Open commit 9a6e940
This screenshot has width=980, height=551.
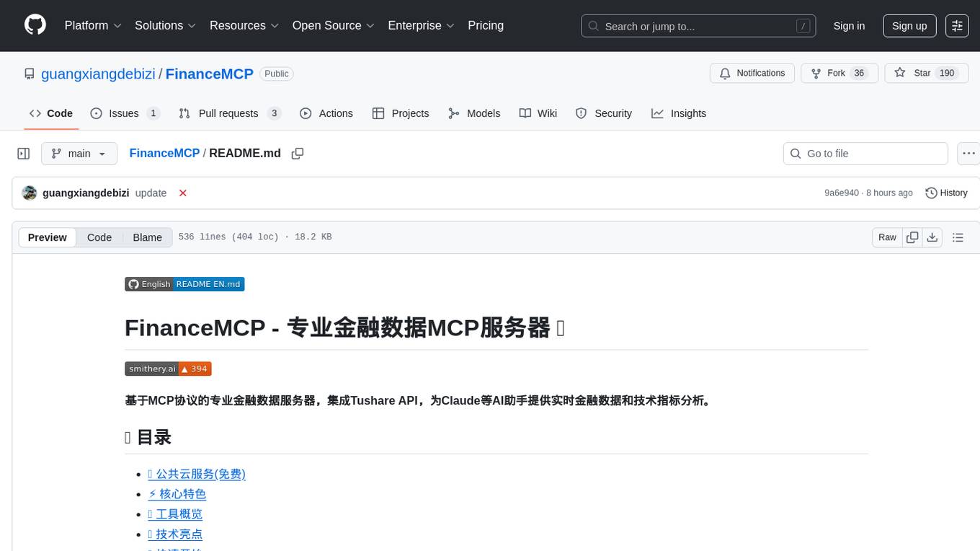click(842, 193)
